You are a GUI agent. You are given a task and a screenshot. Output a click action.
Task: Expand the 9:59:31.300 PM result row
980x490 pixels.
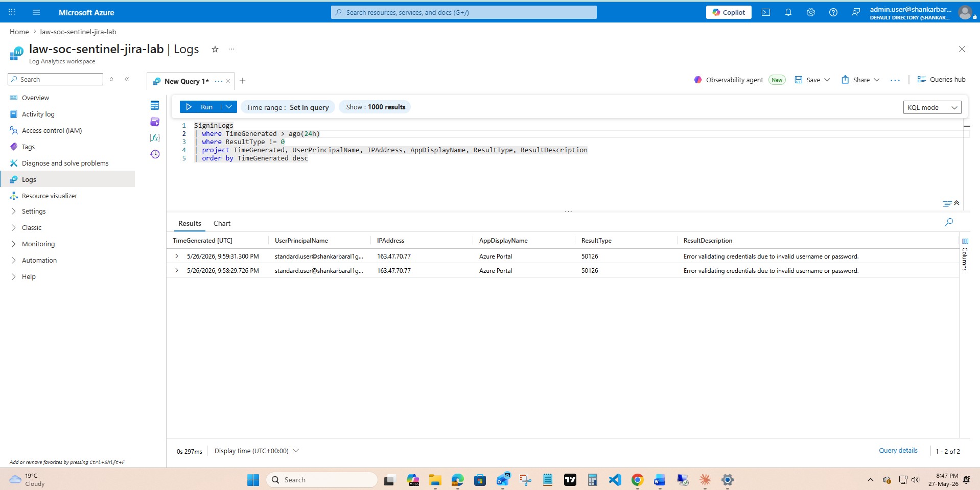tap(177, 256)
